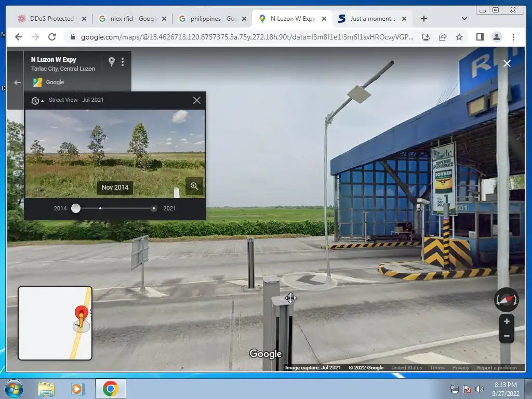This screenshot has height=399, width=532.
Task: Click the compass rotation control
Action: (506, 300)
